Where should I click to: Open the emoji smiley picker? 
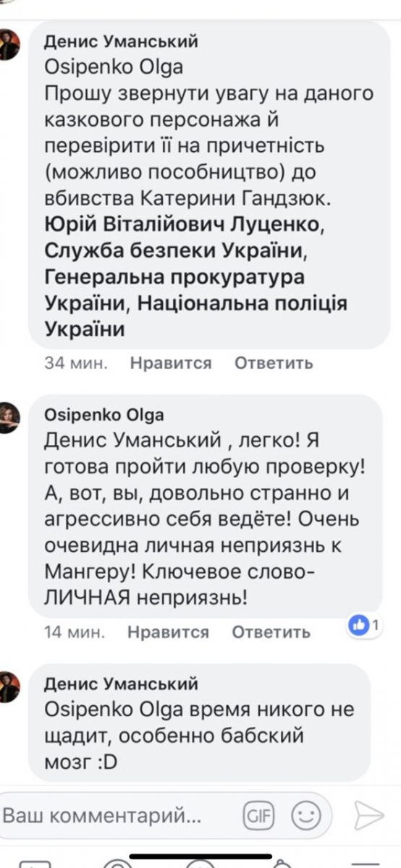(306, 816)
